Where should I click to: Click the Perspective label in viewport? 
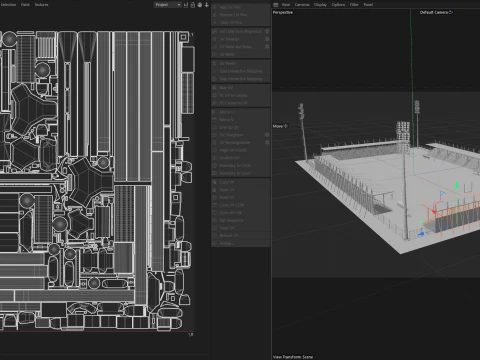coord(283,12)
